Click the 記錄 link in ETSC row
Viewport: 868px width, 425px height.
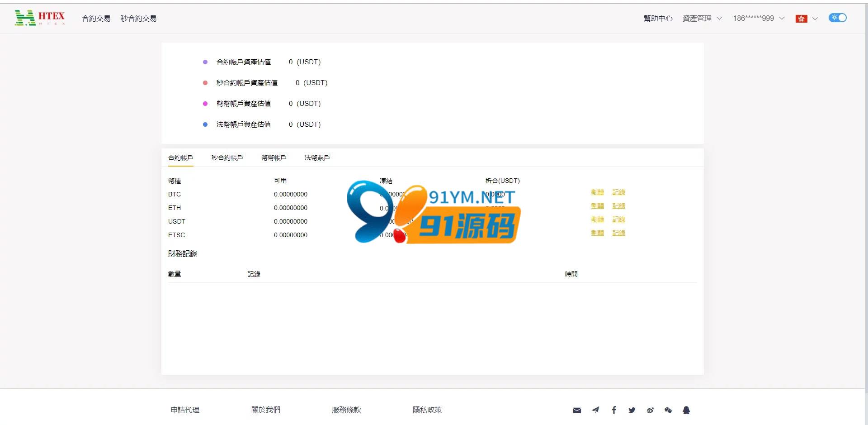(x=619, y=233)
